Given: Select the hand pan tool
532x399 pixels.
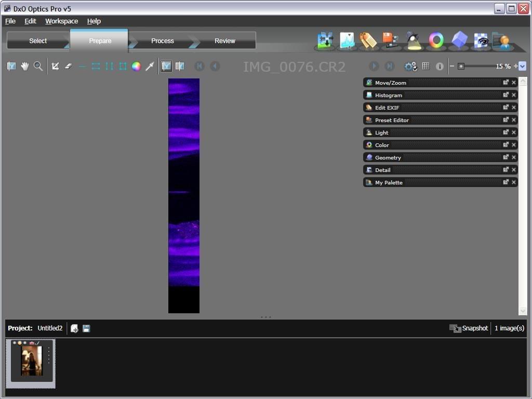Looking at the screenshot, I should pos(24,66).
